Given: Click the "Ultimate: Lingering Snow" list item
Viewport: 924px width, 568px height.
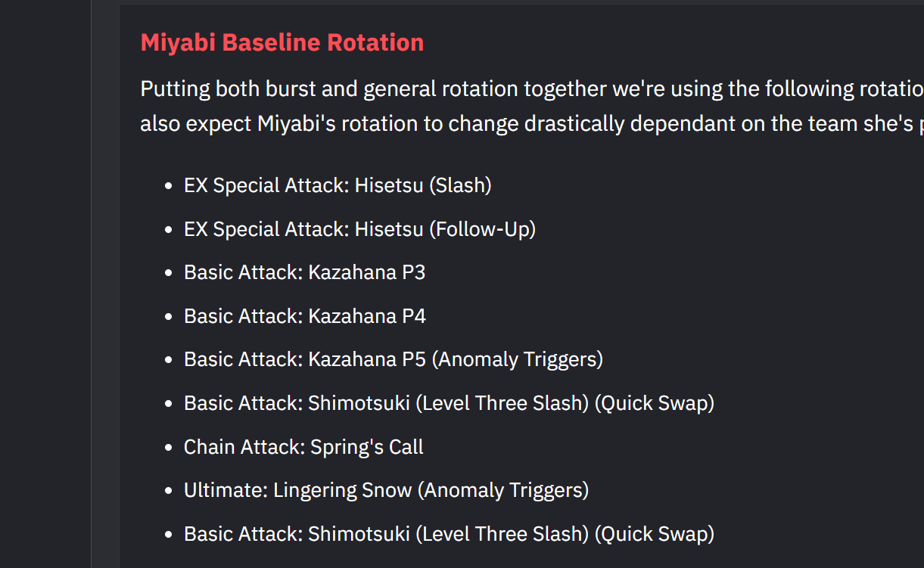Looking at the screenshot, I should (x=386, y=490).
